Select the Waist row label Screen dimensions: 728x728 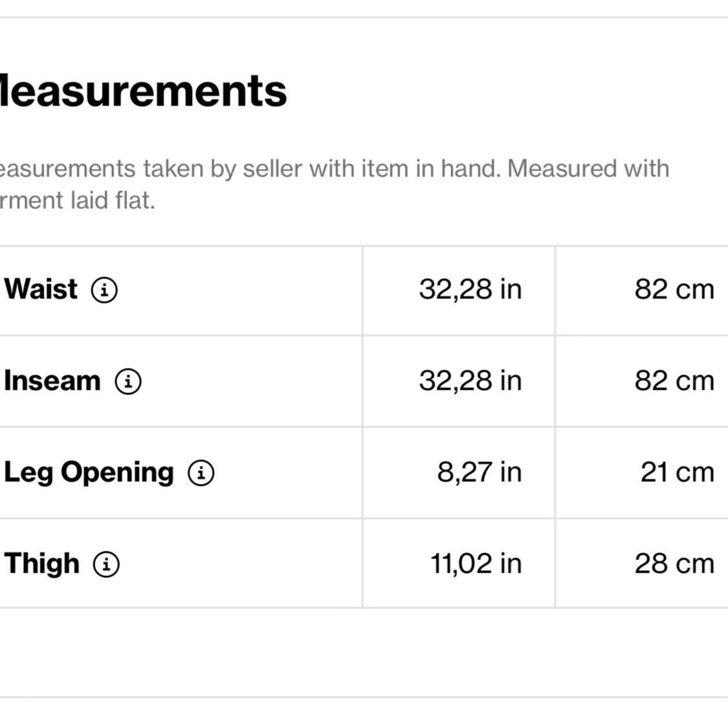41,289
